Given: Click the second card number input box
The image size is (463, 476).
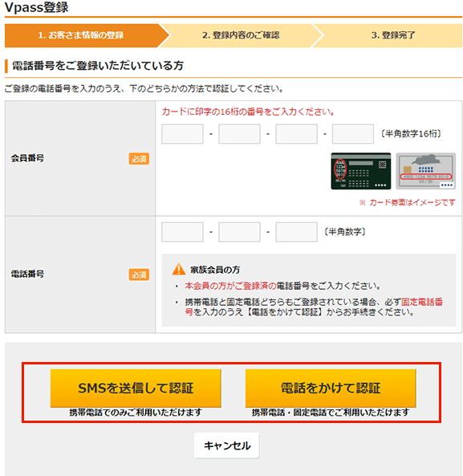Looking at the screenshot, I should (239, 134).
